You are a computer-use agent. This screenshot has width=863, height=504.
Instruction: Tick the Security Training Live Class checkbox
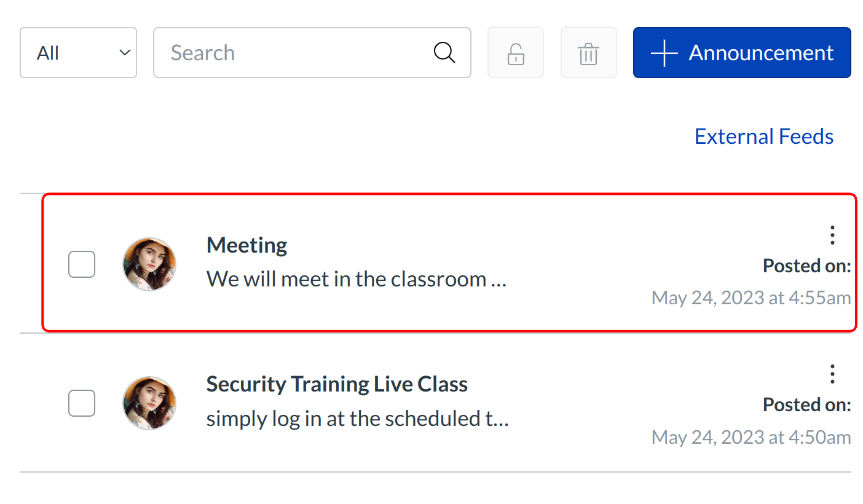click(82, 403)
